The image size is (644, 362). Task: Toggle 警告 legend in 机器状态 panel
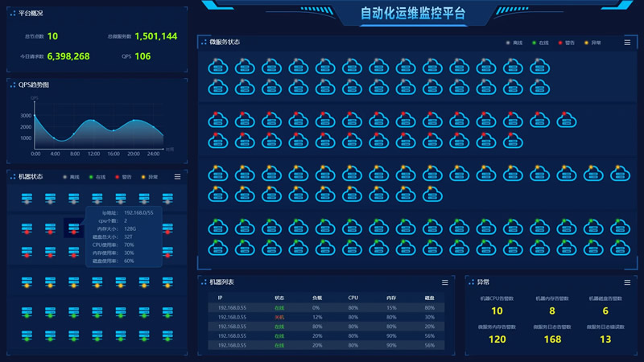coord(123,177)
